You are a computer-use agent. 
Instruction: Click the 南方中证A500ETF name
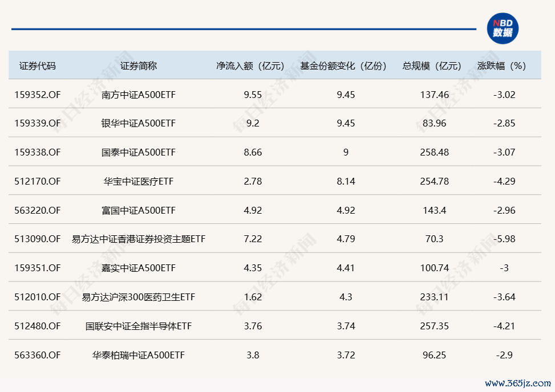[139, 95]
